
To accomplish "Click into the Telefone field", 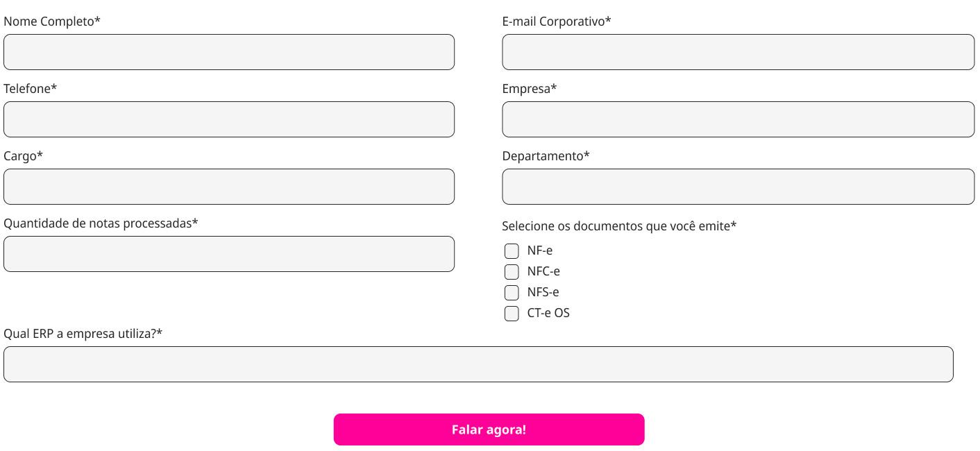I will [229, 119].
